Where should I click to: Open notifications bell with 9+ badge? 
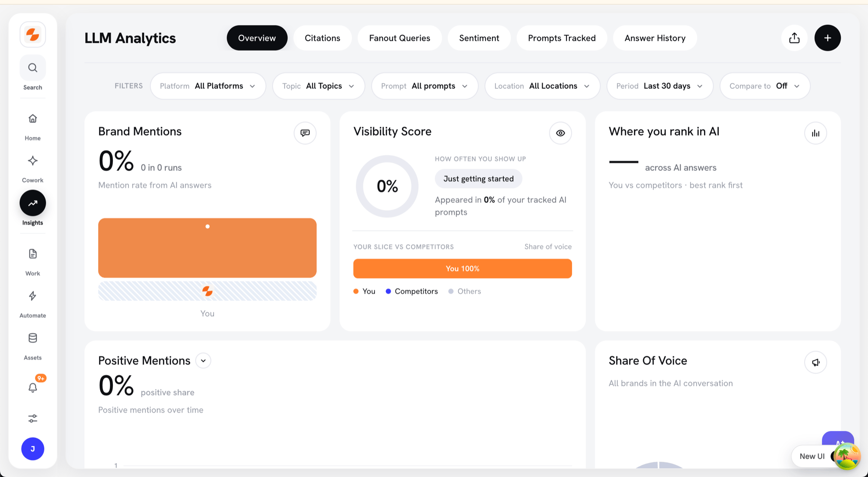[x=33, y=387]
